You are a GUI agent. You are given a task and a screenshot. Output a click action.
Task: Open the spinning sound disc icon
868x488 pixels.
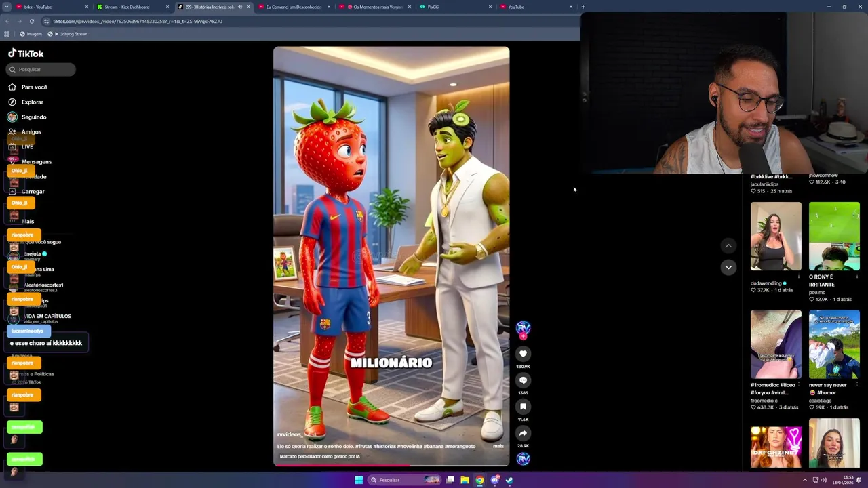point(523,459)
